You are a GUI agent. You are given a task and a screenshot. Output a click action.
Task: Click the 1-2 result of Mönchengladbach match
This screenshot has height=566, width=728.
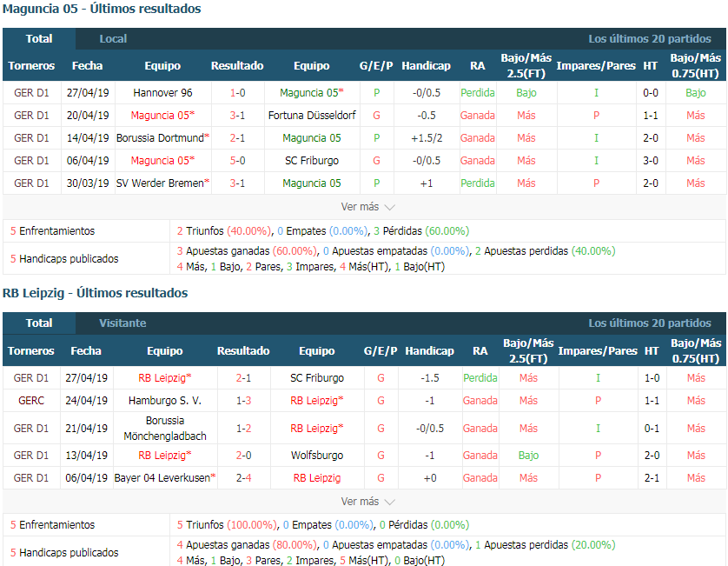point(244,429)
